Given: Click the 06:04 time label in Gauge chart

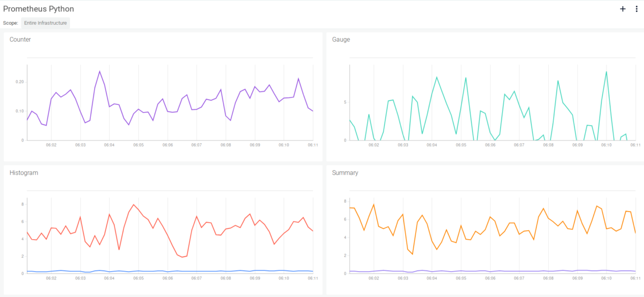Looking at the screenshot, I should (432, 145).
